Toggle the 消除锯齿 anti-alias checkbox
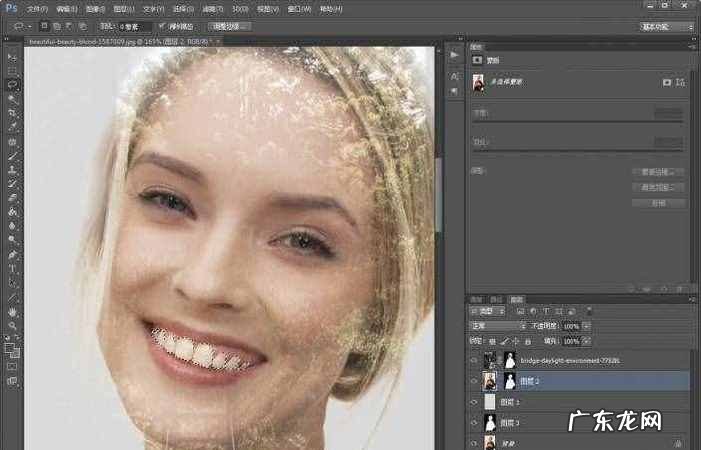The height and width of the screenshot is (450, 701). 162,25
